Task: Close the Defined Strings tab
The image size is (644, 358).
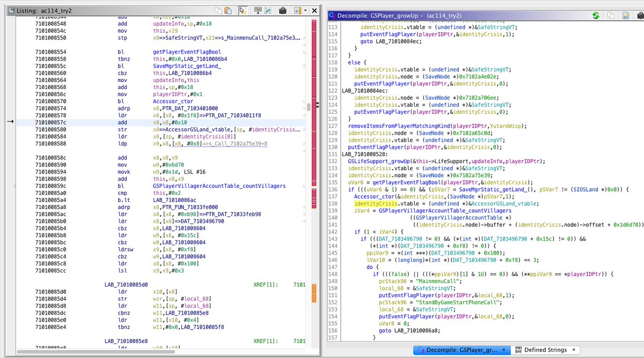Action: coord(574,350)
